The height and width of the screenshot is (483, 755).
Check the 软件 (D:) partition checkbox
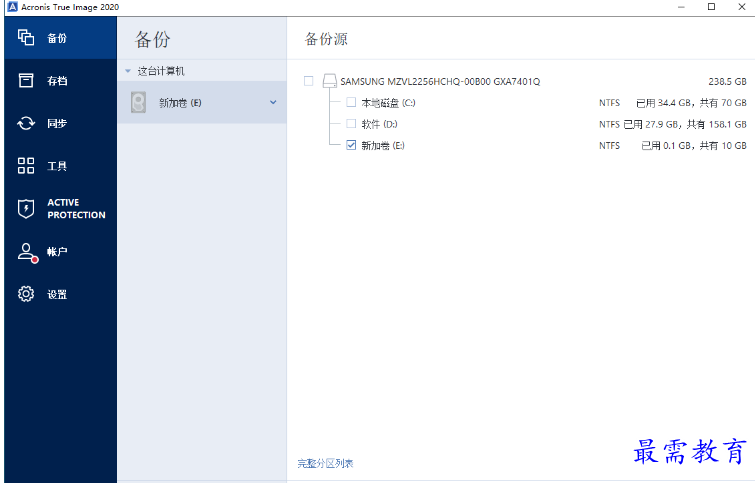(351, 124)
